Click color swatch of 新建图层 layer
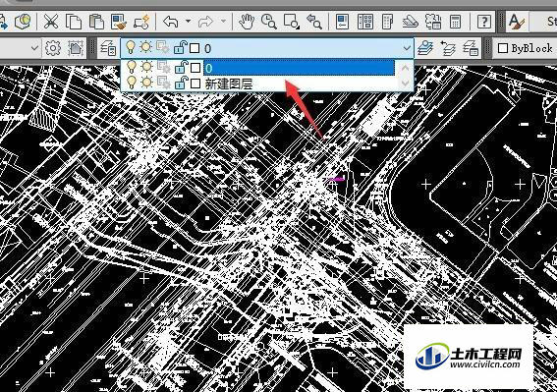The image size is (557, 392). tap(195, 84)
